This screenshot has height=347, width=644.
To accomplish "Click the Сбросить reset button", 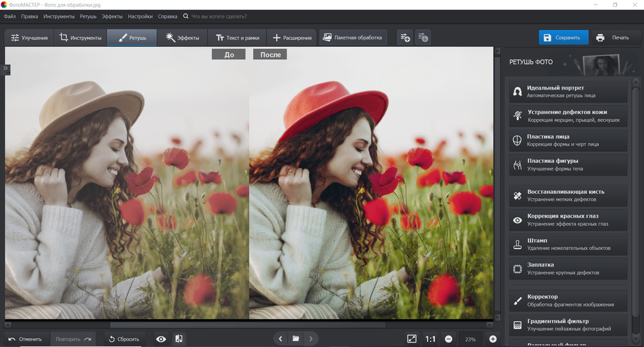I will [x=123, y=339].
